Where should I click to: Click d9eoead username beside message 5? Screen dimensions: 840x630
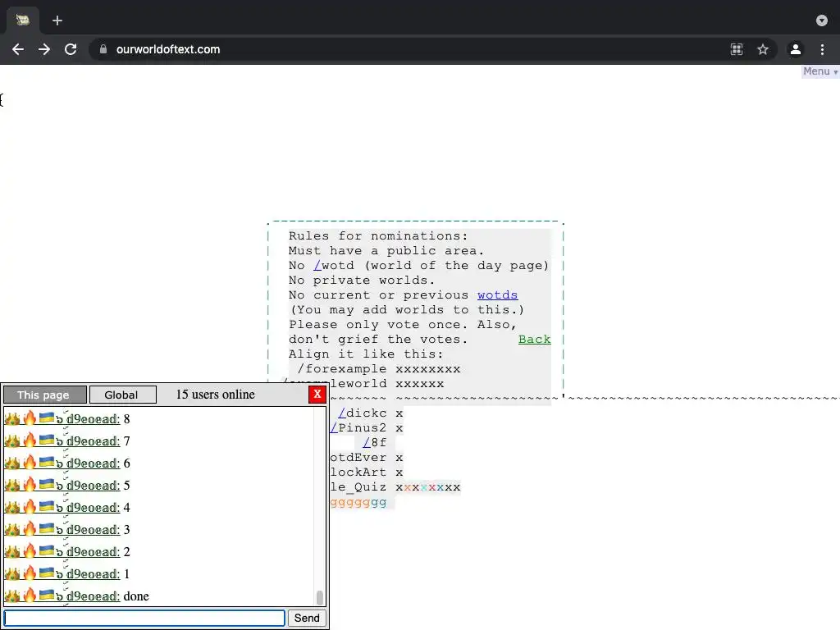(x=93, y=486)
